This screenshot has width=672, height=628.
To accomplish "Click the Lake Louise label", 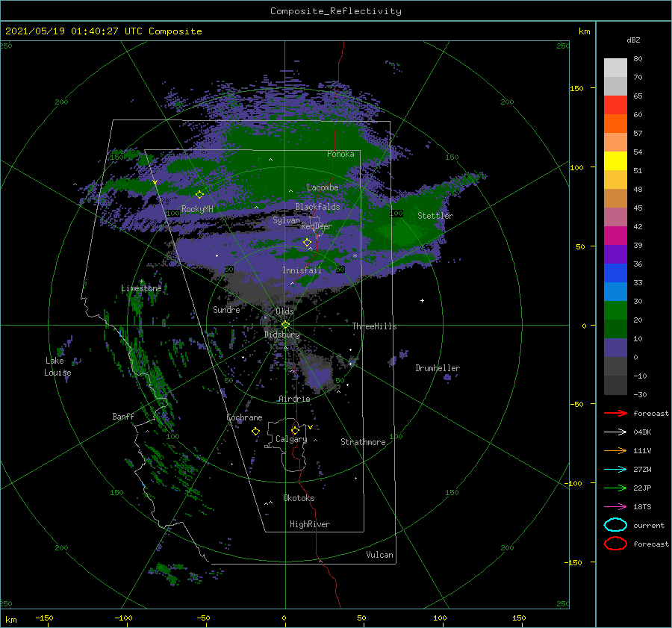I will [x=57, y=367].
